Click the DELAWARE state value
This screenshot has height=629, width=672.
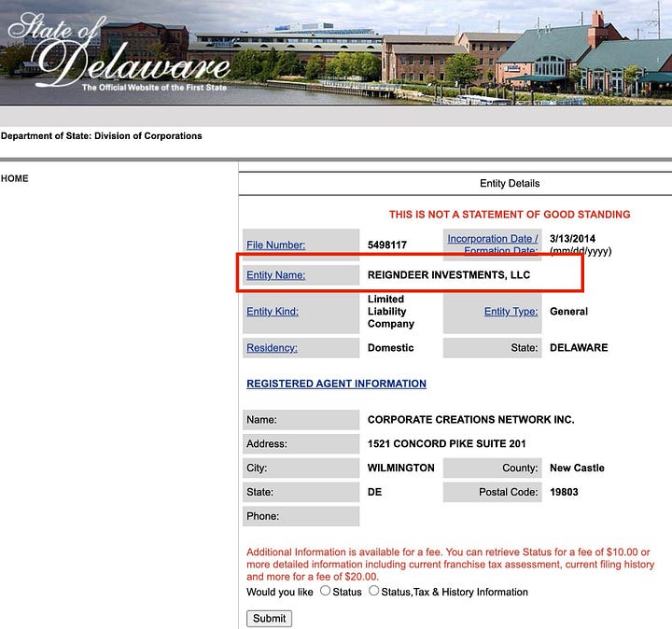pos(579,348)
